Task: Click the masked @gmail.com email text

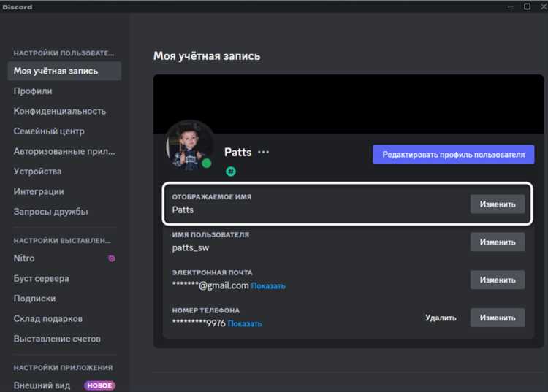Action: point(210,285)
